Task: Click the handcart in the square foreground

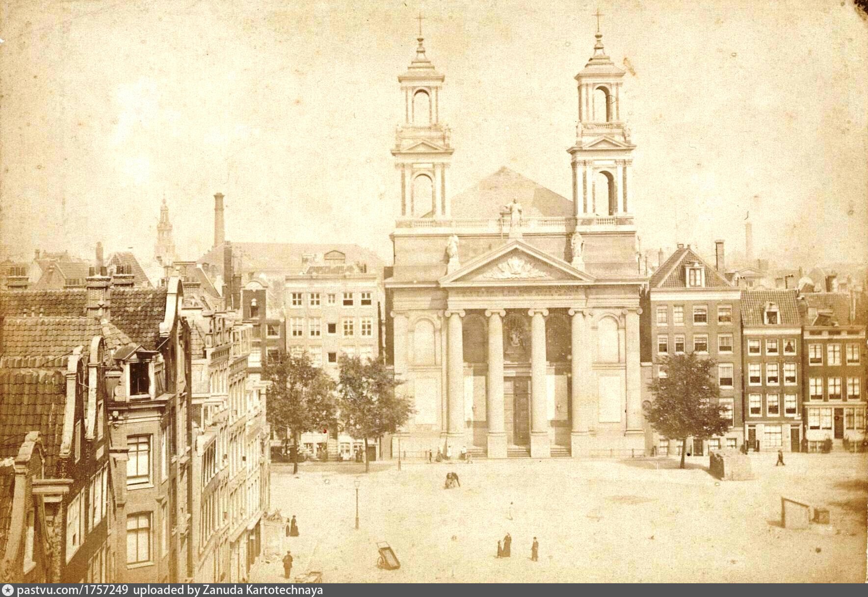Action: 388,554
